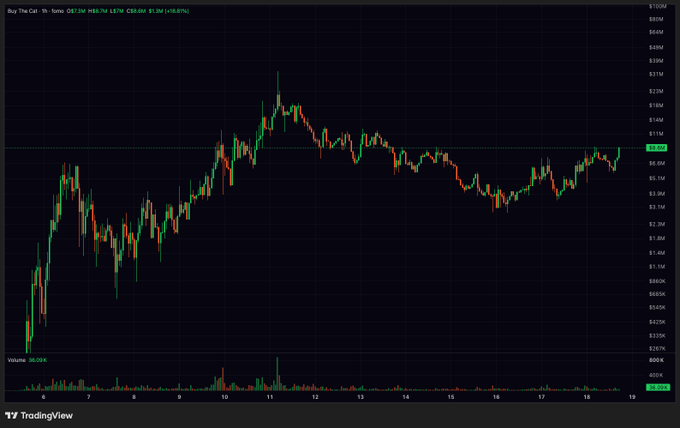680x428 pixels.
Task: Click the $2.3M price axis label
Action: point(657,224)
